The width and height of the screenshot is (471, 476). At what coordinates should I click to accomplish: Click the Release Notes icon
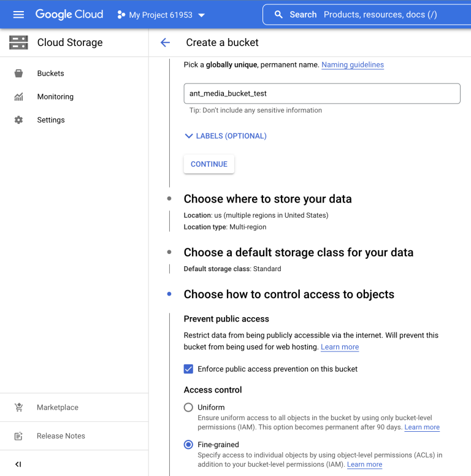tap(18, 436)
